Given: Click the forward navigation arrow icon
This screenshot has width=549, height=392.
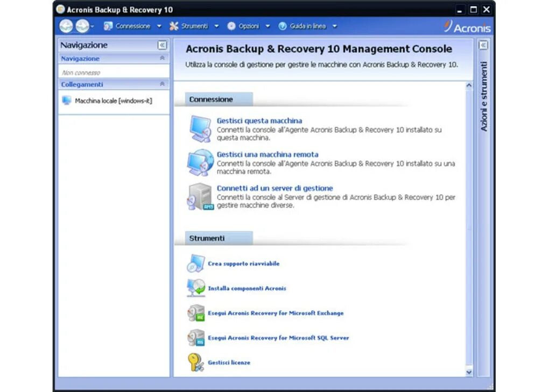Looking at the screenshot, I should coord(82,26).
